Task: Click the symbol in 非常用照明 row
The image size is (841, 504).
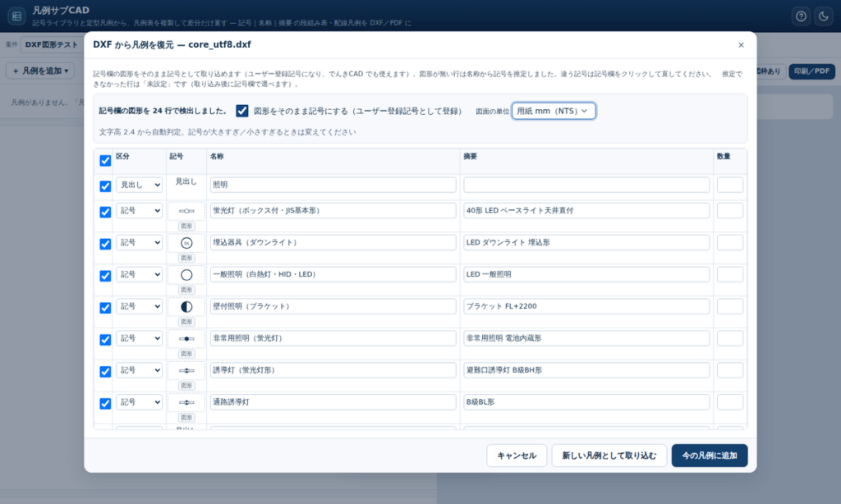Action: (186, 339)
